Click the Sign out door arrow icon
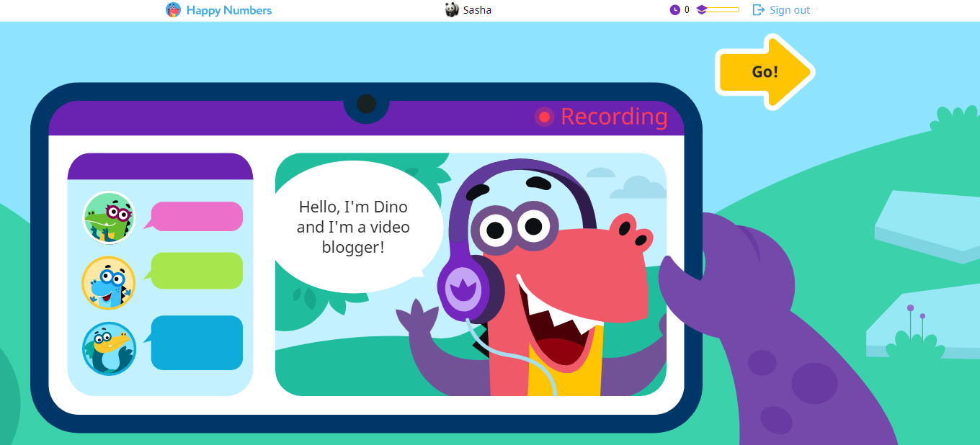 [758, 10]
